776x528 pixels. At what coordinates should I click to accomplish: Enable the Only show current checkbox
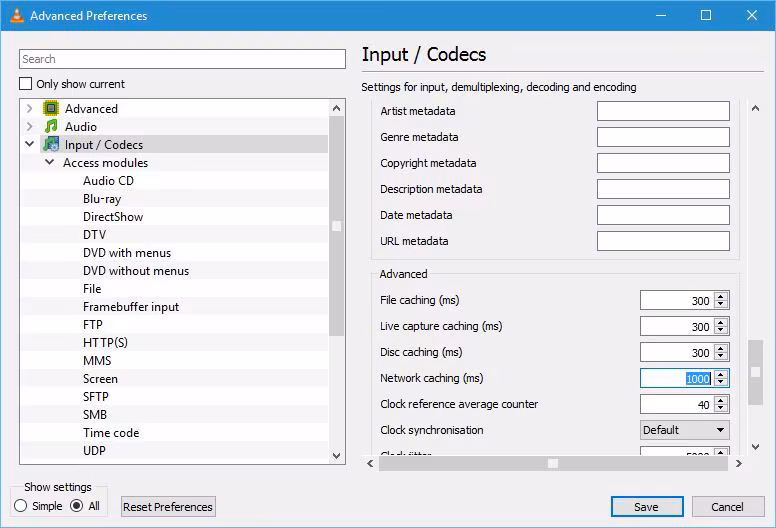tap(26, 84)
